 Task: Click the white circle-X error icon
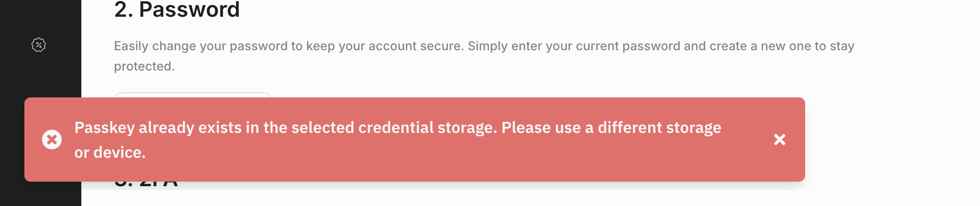coord(52,140)
